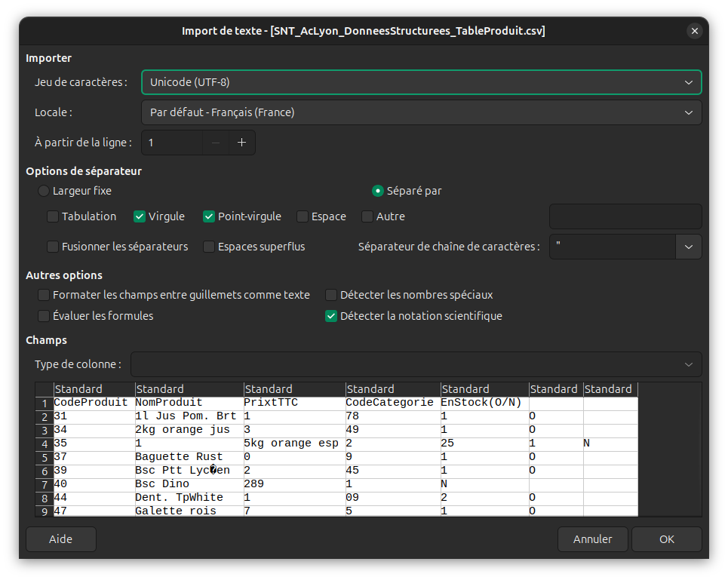Enable Évaluer les formules option
Viewport: 728px width, 580px height.
point(44,316)
